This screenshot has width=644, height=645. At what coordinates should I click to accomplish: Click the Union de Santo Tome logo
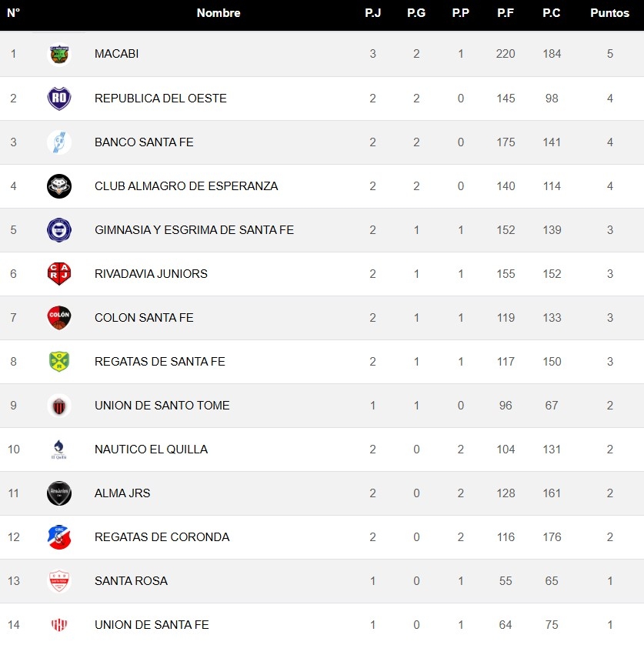point(59,406)
